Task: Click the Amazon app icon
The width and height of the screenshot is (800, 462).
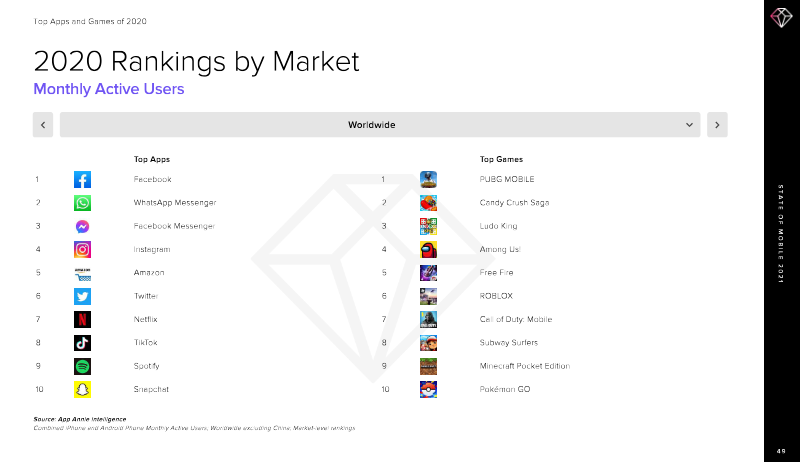Action: [82, 273]
